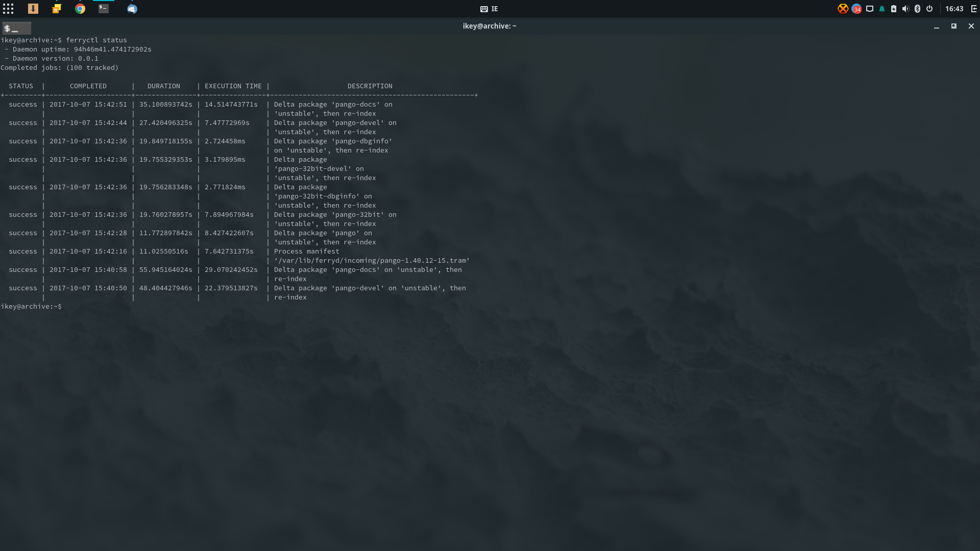Open the HexChat app in the panel
The image size is (980, 551).
click(x=57, y=9)
